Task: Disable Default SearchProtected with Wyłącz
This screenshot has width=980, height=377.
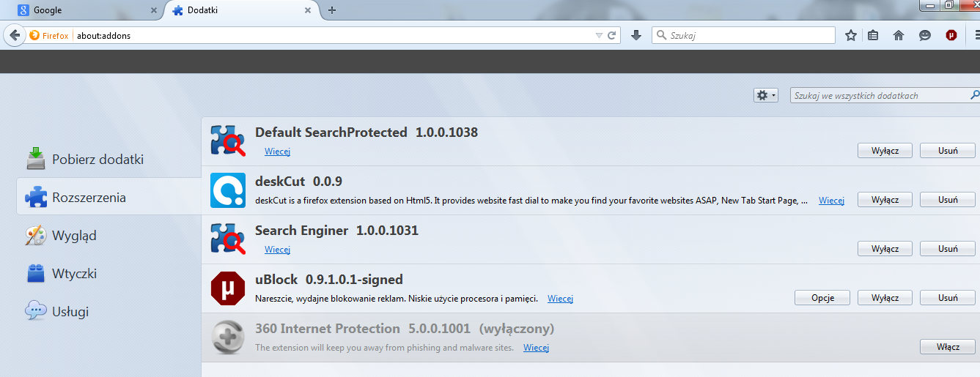Action: (x=885, y=151)
